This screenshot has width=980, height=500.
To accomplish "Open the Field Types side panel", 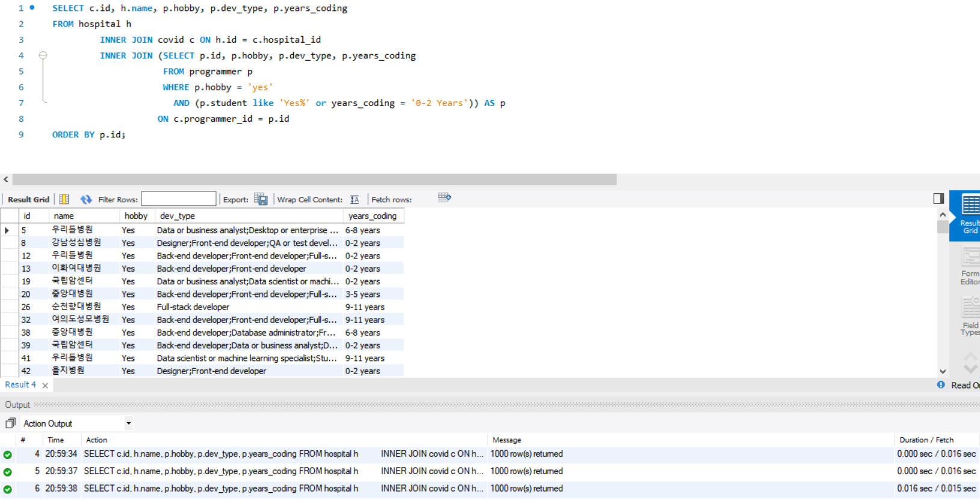I will [x=969, y=317].
